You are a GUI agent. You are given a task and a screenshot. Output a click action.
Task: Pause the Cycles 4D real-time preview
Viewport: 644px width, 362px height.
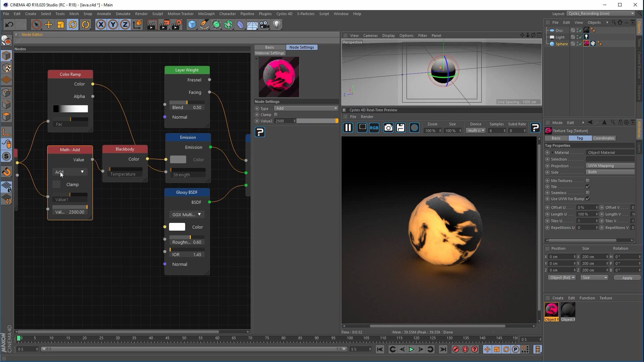click(x=348, y=128)
